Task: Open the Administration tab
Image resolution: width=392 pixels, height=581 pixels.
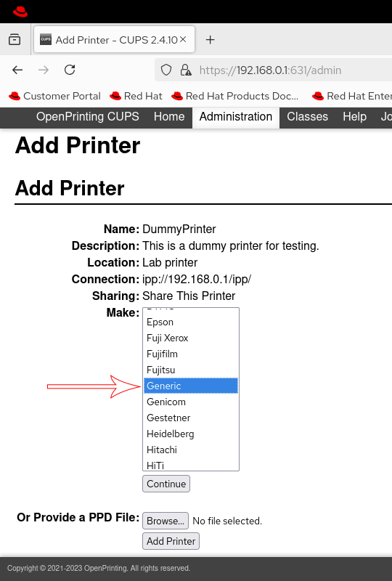Action: [x=236, y=117]
